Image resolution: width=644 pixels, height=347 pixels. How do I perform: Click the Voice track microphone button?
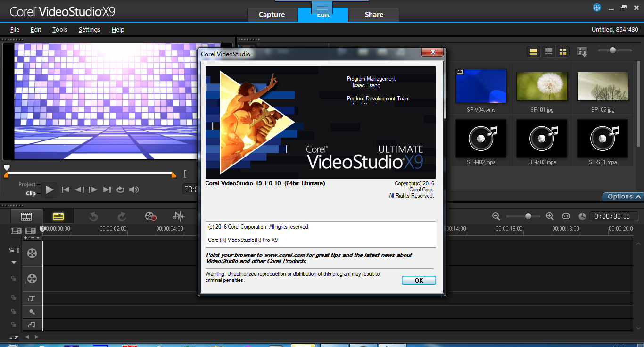(x=32, y=312)
